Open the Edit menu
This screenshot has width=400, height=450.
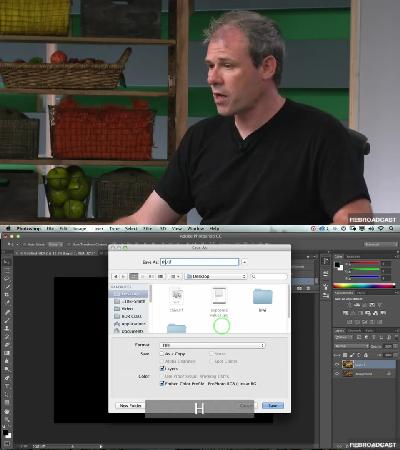(63, 229)
